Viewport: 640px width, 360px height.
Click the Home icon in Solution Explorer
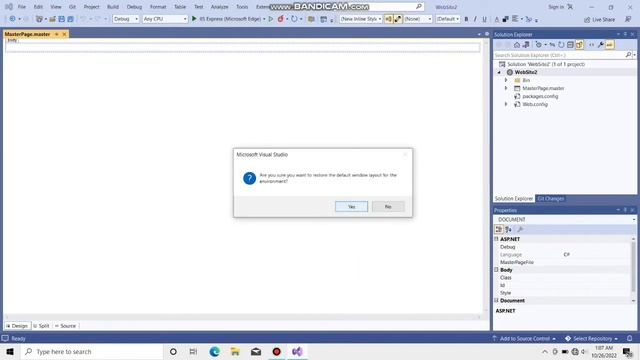pos(517,45)
